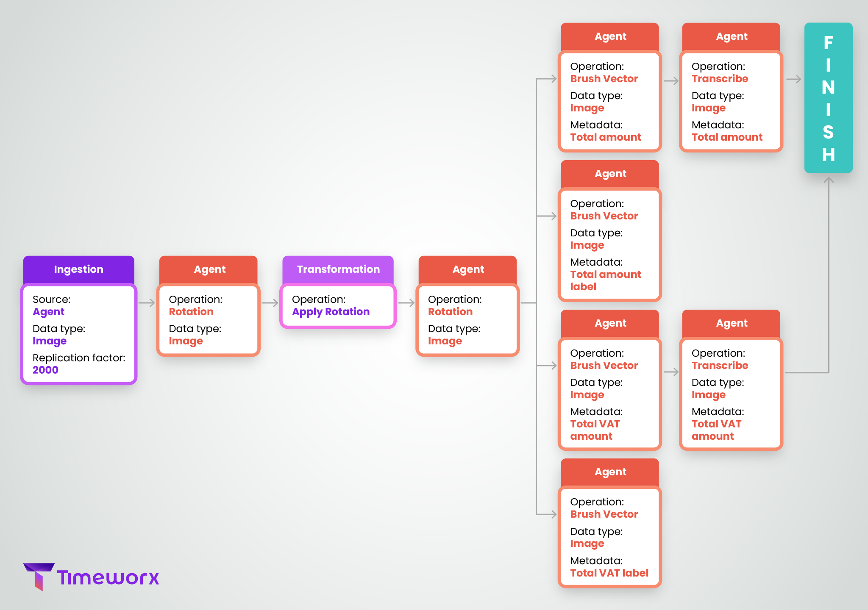868x610 pixels.
Task: Click arrow into Total VAT amount Transcribe
Action: tap(671, 372)
